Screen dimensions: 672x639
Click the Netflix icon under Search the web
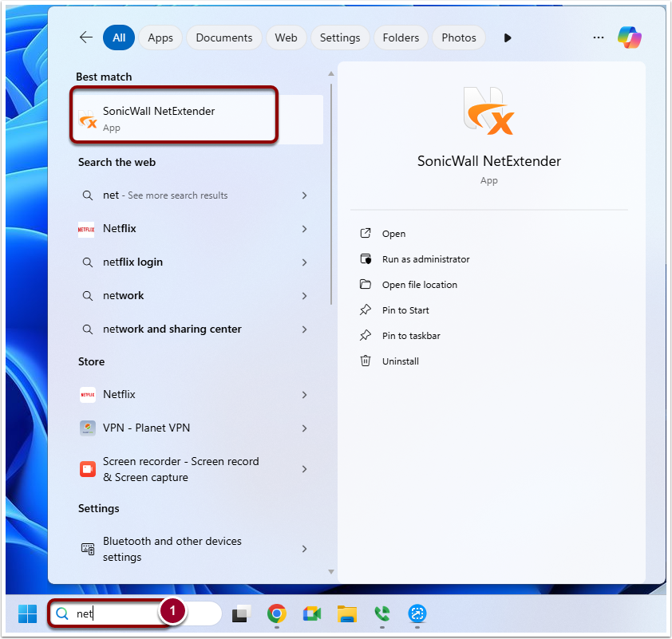[x=86, y=229]
